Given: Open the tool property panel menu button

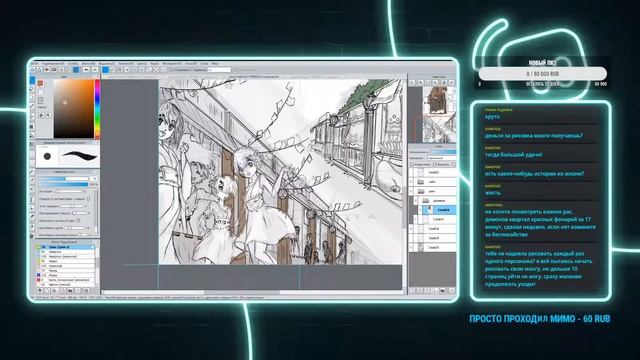Looking at the screenshot, I should 97,171.
